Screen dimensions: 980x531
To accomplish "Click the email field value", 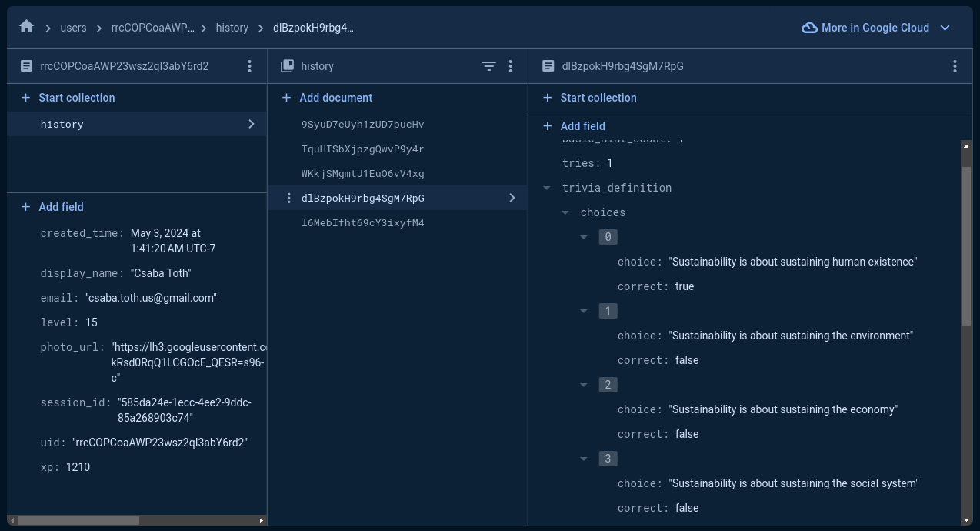I will (x=151, y=298).
